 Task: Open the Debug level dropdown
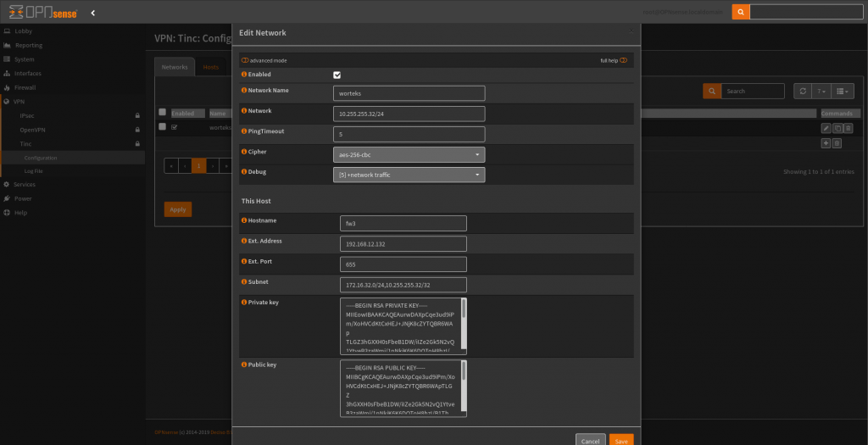(x=409, y=175)
